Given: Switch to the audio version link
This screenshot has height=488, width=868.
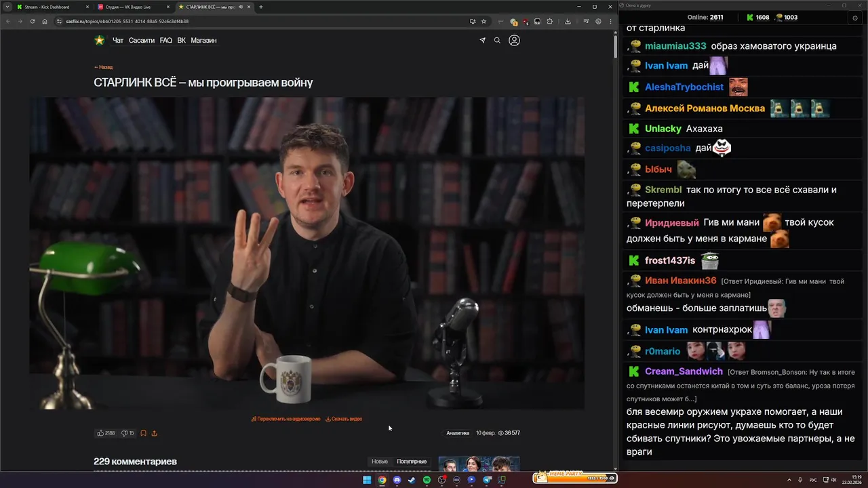Looking at the screenshot, I should click(285, 419).
